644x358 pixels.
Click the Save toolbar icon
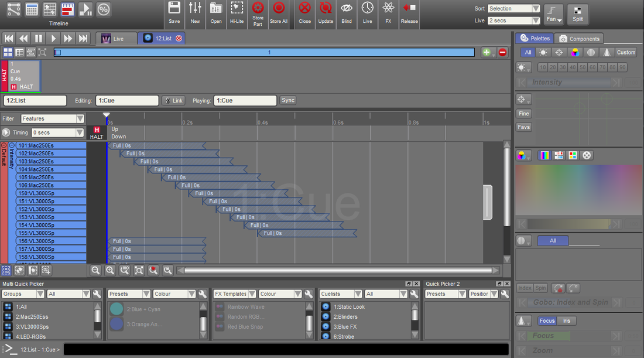[x=174, y=13]
